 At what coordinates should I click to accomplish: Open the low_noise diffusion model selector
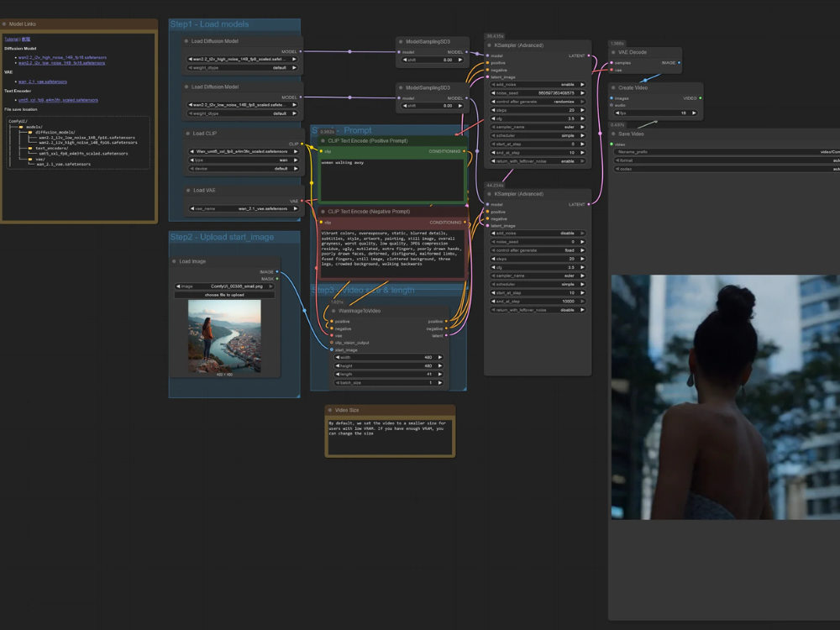click(243, 105)
